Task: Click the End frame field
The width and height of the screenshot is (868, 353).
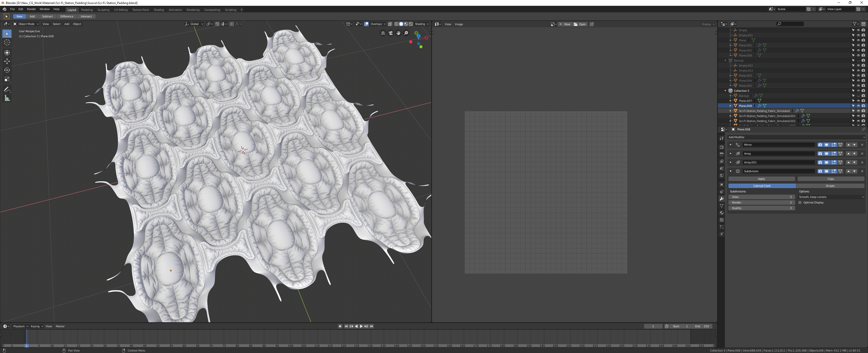Action: [702, 326]
